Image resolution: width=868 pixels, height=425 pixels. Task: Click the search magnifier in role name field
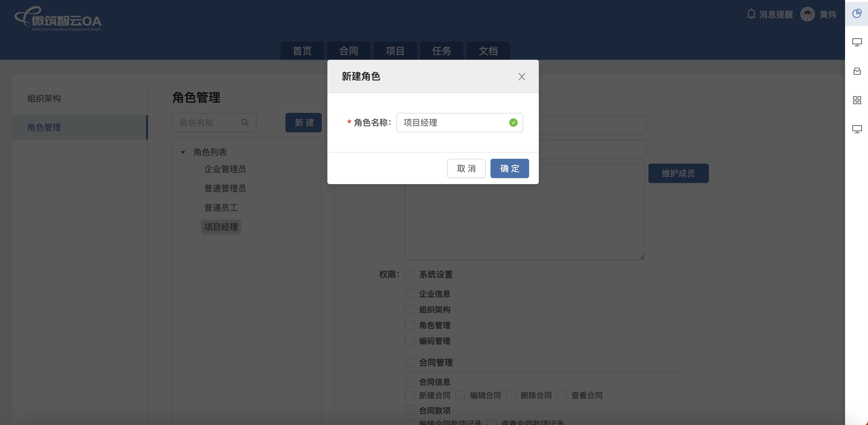pyautogui.click(x=245, y=123)
